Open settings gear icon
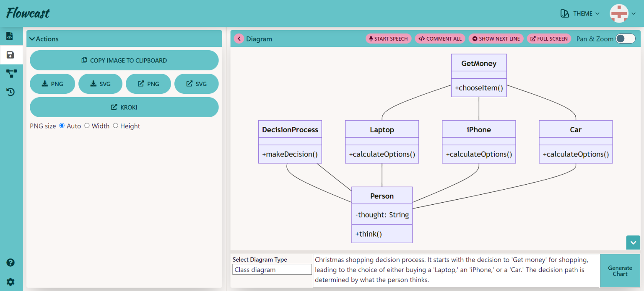 (x=11, y=282)
